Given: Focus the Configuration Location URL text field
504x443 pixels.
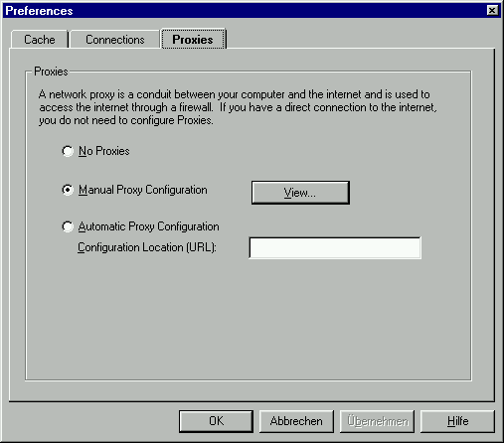Looking at the screenshot, I should [x=335, y=247].
